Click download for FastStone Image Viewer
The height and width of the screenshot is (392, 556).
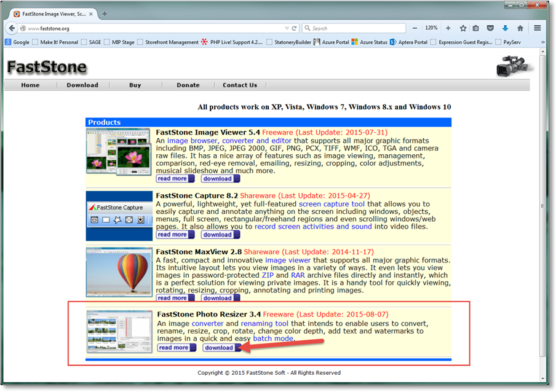tap(221, 178)
